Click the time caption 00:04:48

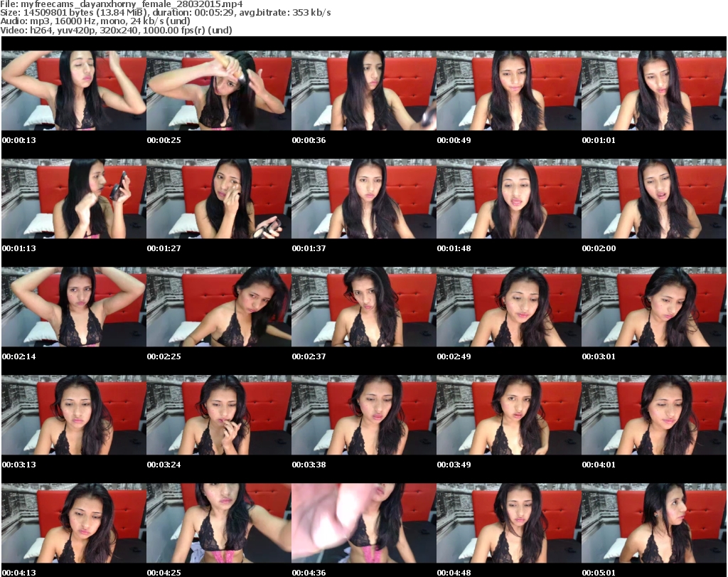454,573
